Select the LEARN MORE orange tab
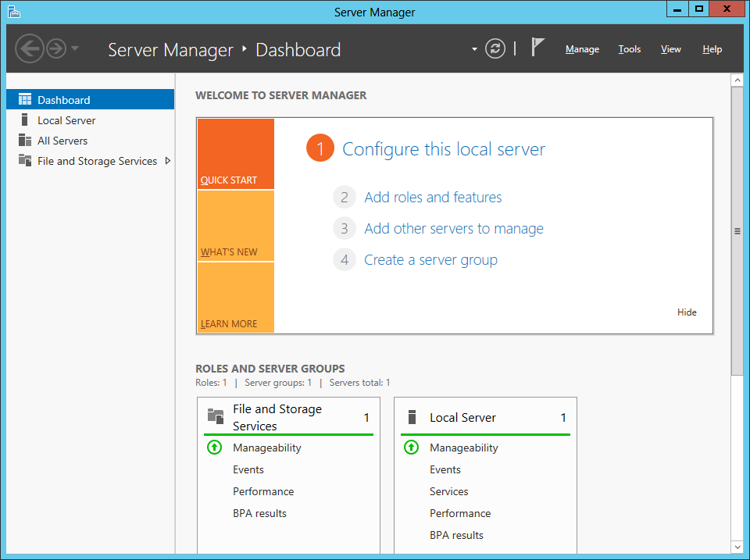750x560 pixels. click(235, 298)
